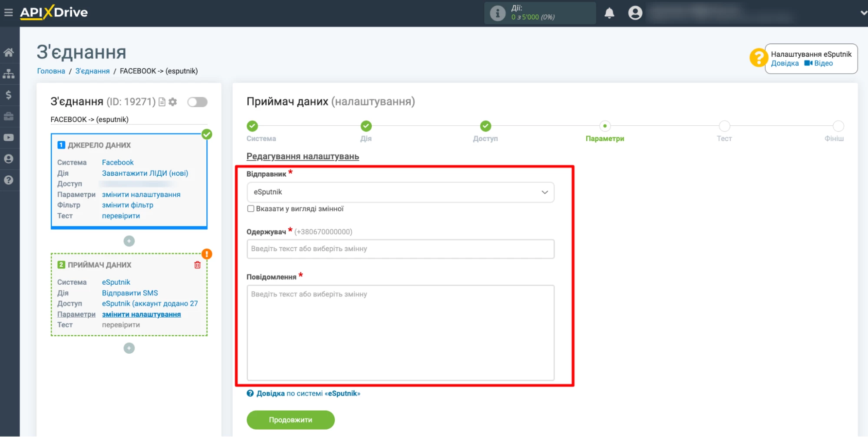Expand the account menu chevron
The height and width of the screenshot is (437, 868).
click(863, 13)
